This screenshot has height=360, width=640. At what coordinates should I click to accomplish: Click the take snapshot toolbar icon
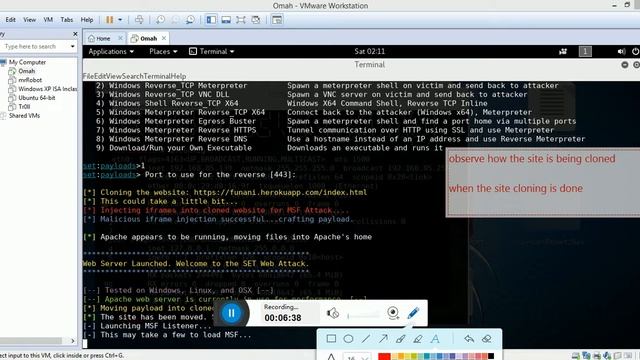(160, 20)
